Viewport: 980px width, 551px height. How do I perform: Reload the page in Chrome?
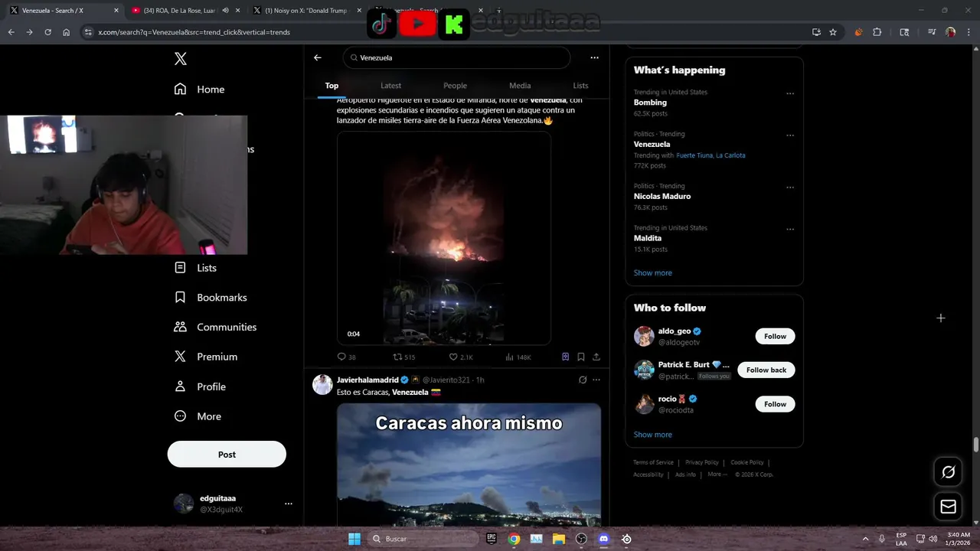tap(47, 32)
